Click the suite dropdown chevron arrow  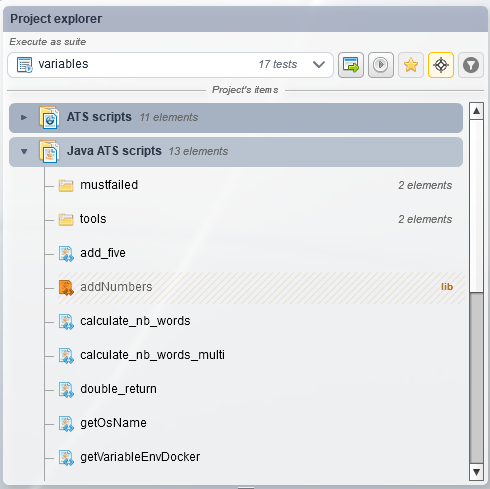(319, 64)
